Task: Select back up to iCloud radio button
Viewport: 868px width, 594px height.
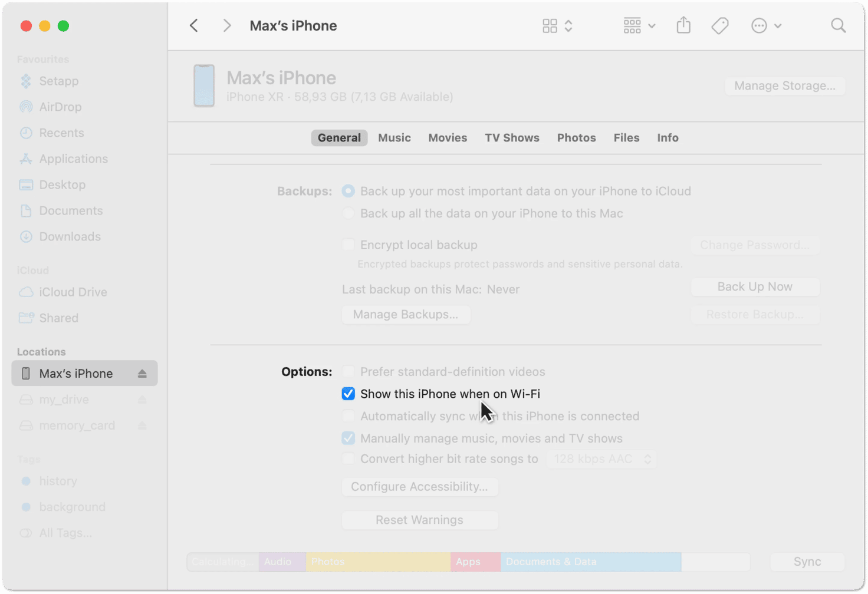Action: tap(348, 192)
